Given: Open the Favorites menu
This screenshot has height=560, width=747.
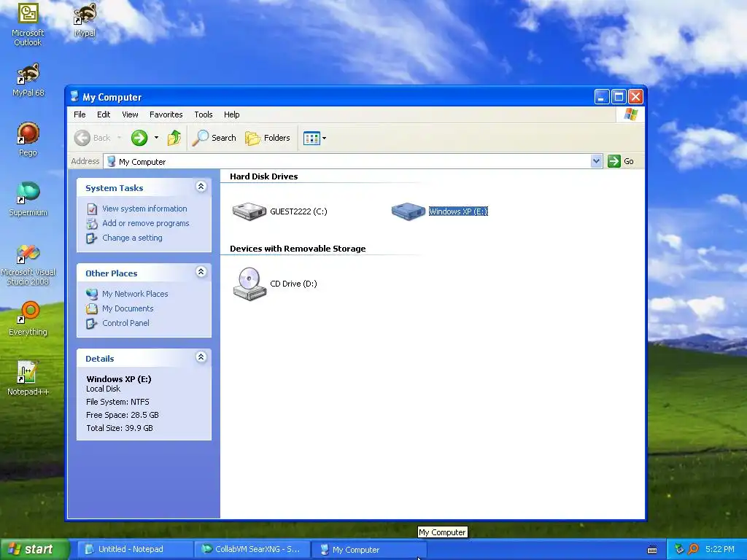Looking at the screenshot, I should pyautogui.click(x=166, y=114).
